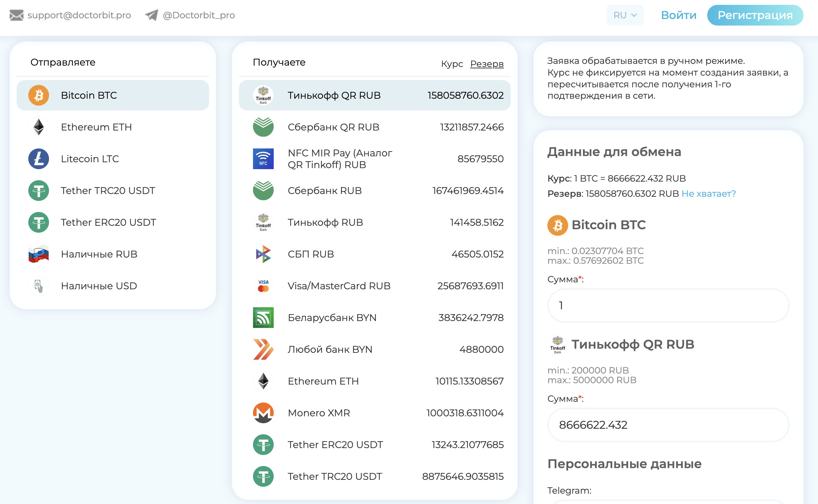Pick Любой банк BYN to receive
This screenshot has width=818, height=504.
330,349
